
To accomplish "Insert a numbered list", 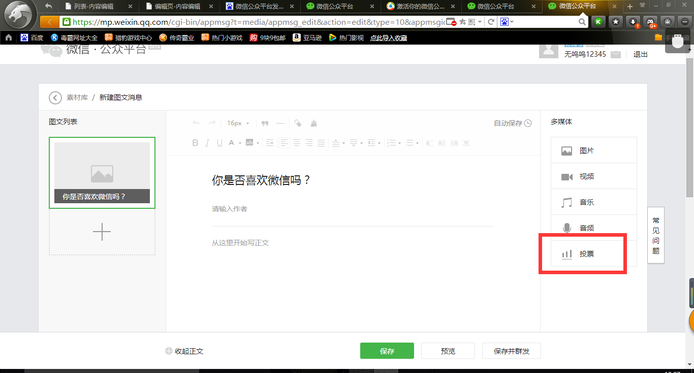I will 391,143.
